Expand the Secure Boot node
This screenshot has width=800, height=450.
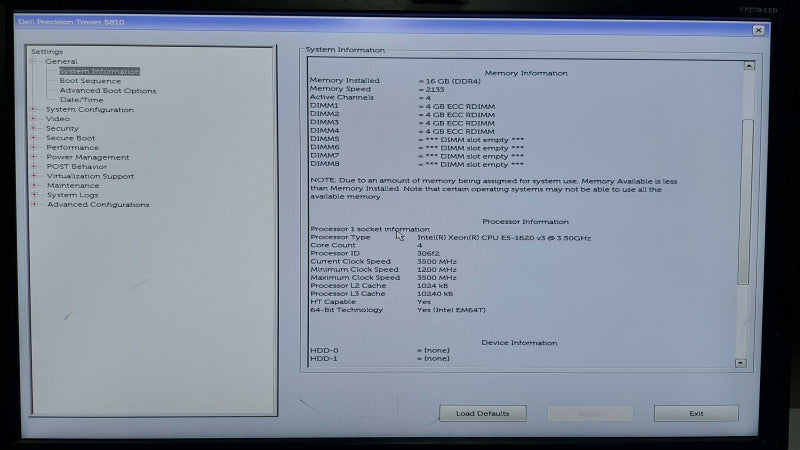click(34, 138)
